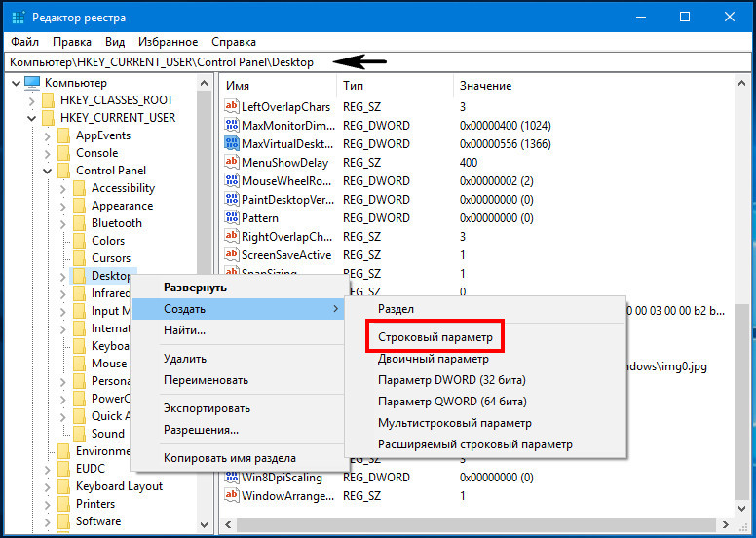Click the Registry Editor app icon in title bar
The image size is (756, 538).
19,18
